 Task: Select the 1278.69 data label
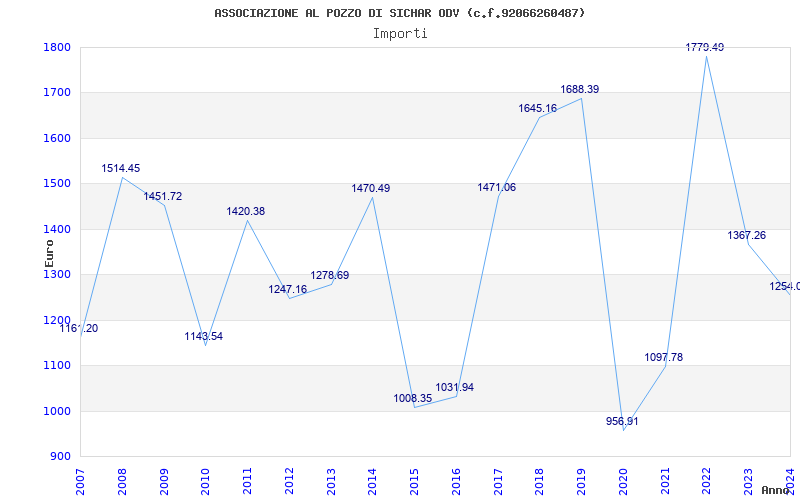point(330,276)
